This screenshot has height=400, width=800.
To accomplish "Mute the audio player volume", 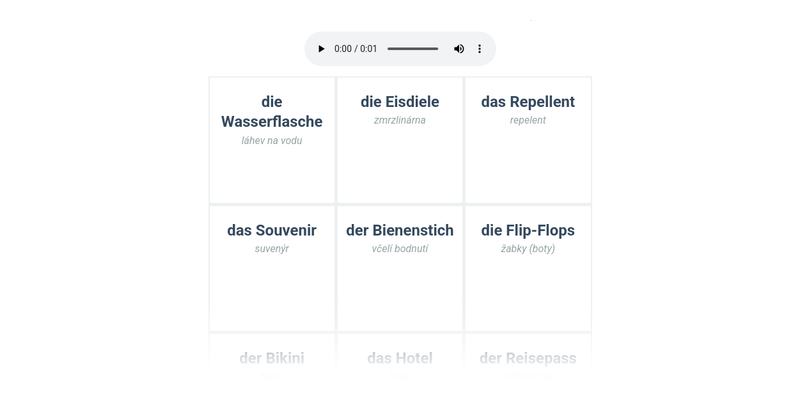I will [x=459, y=49].
